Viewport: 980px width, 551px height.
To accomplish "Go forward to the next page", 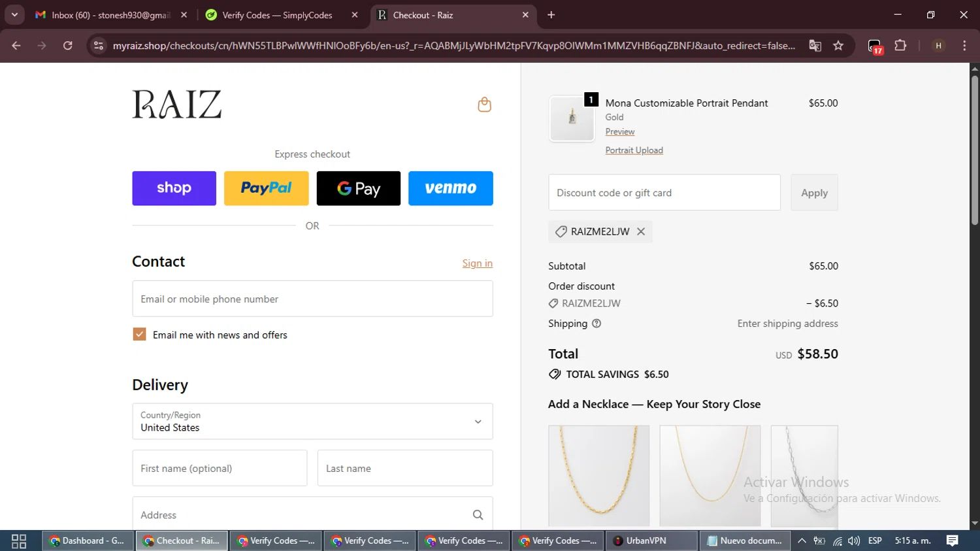I will [42, 46].
